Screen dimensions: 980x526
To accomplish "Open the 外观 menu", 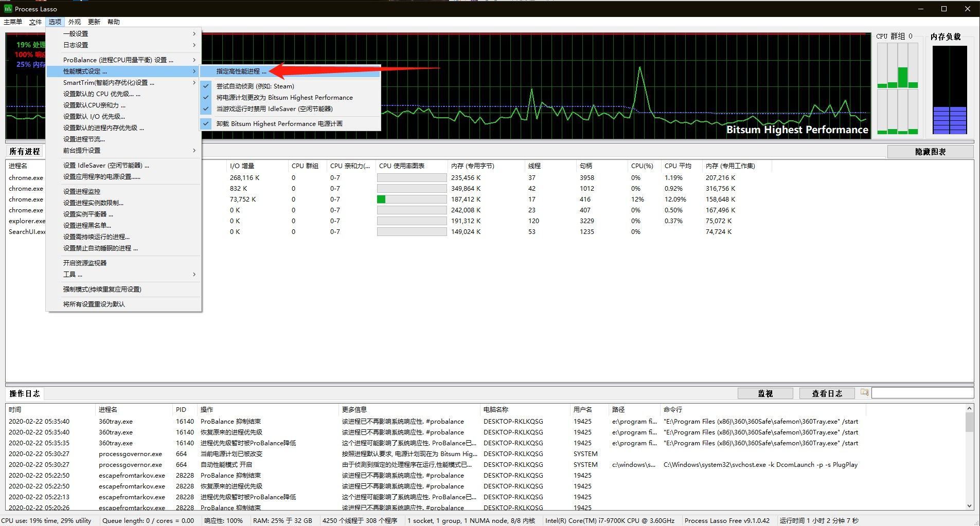I will point(75,22).
